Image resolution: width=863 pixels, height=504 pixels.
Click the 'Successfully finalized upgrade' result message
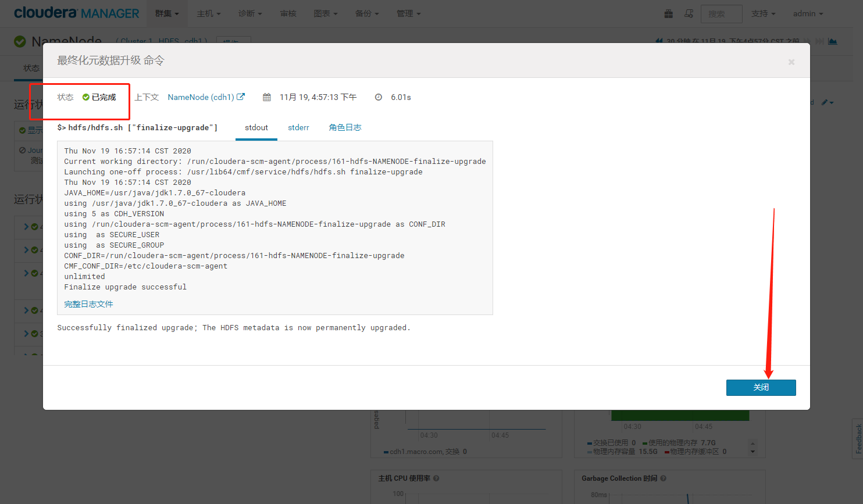click(234, 328)
